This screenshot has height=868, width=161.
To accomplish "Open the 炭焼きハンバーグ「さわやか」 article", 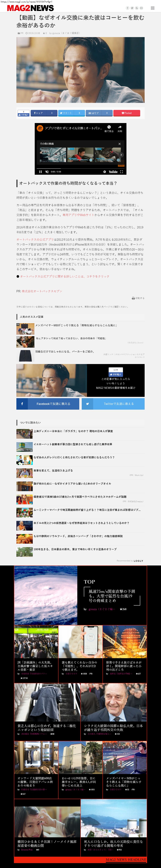I will [x=78, y=536].
